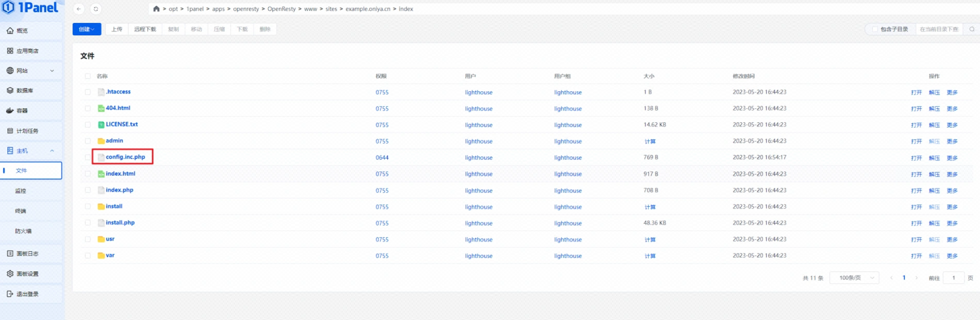This screenshot has height=320, width=980.
Task: Tick the checkbox for config.inc.php
Action: [x=88, y=157]
